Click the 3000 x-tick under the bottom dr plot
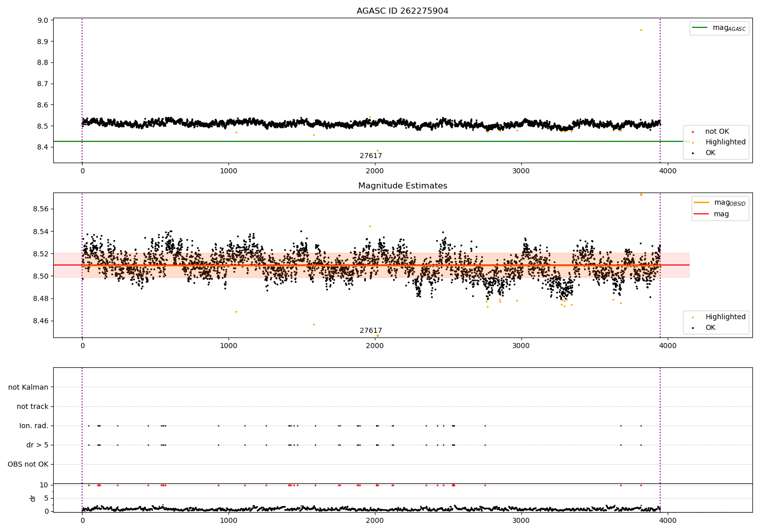 pyautogui.click(x=521, y=520)
